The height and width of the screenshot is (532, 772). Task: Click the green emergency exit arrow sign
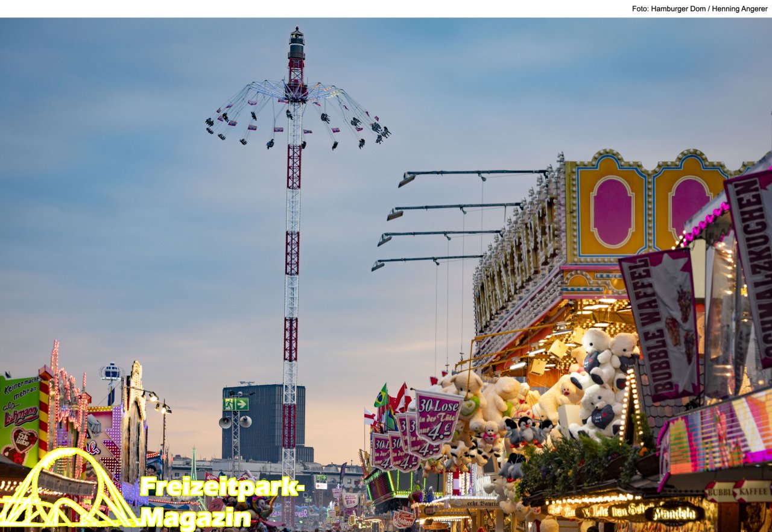point(236,404)
